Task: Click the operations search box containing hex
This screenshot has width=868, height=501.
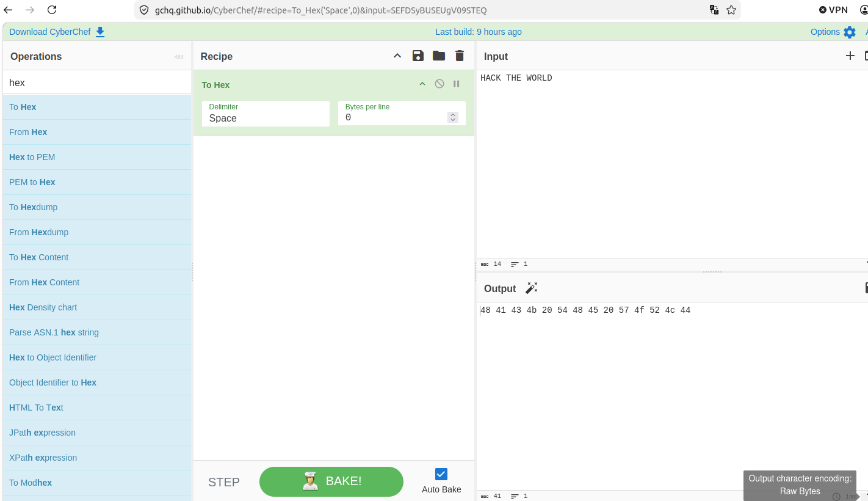Action: click(x=97, y=82)
